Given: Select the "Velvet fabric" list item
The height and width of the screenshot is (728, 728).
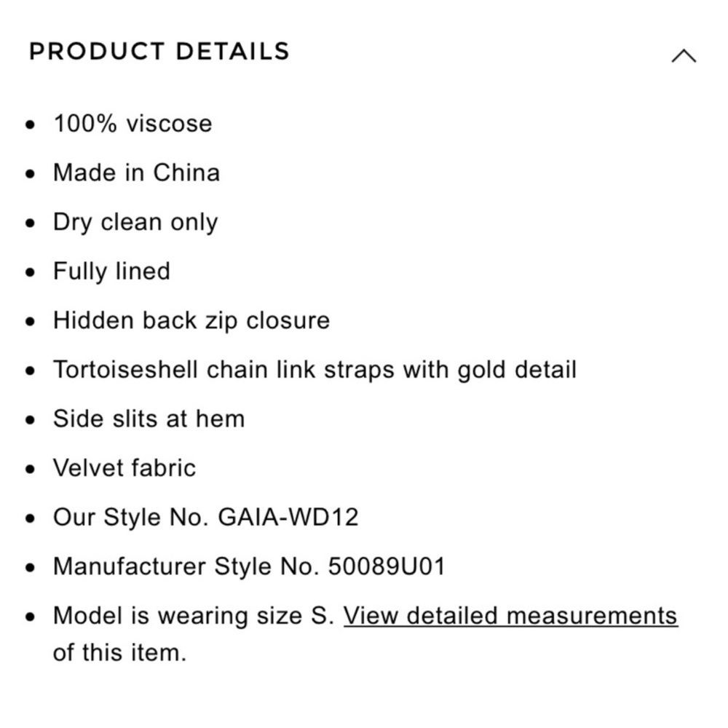Looking at the screenshot, I should coord(124,467).
